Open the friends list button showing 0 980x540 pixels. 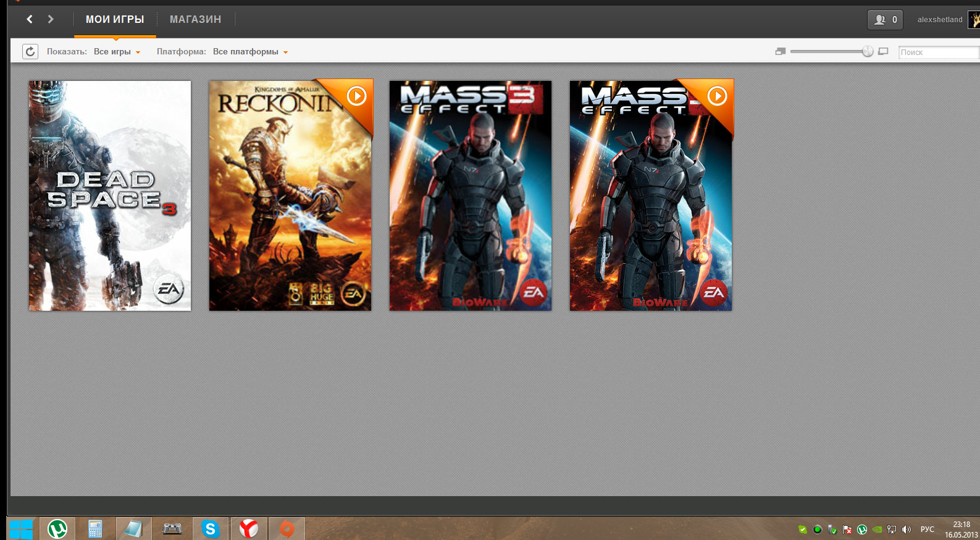point(885,20)
